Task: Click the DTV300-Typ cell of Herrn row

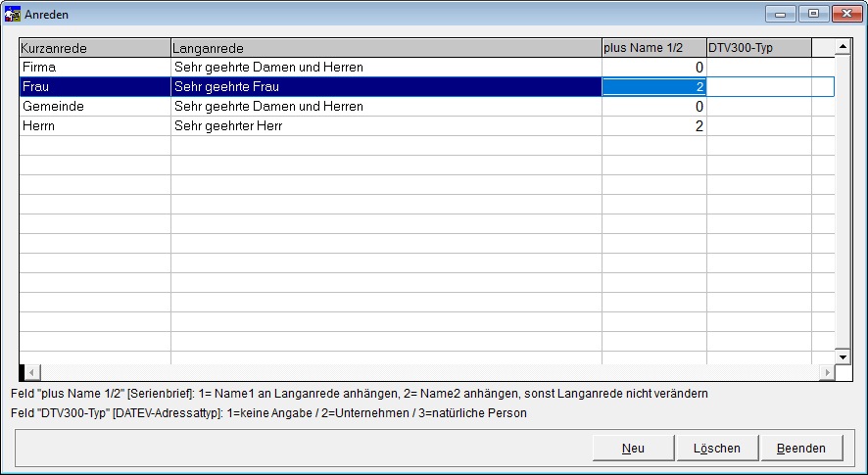Action: (759, 126)
